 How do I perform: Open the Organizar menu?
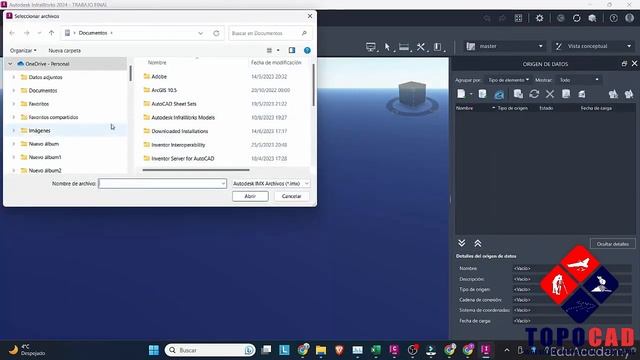point(23,51)
